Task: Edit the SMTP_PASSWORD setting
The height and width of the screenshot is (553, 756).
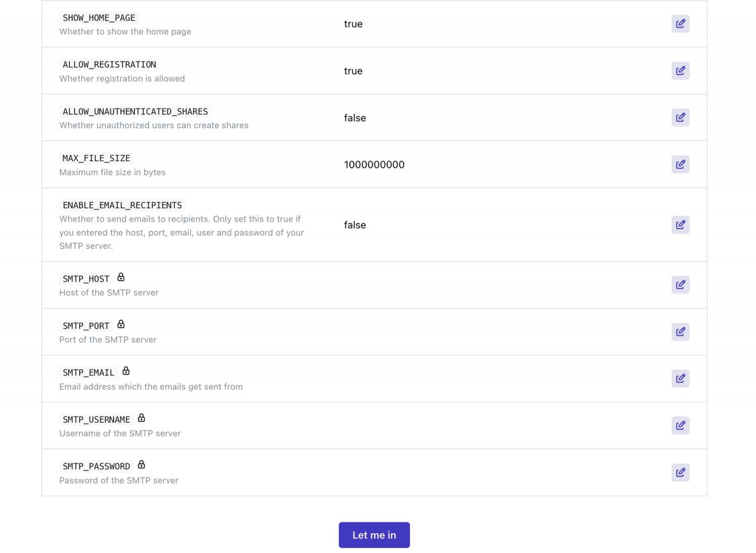Action: (680, 472)
